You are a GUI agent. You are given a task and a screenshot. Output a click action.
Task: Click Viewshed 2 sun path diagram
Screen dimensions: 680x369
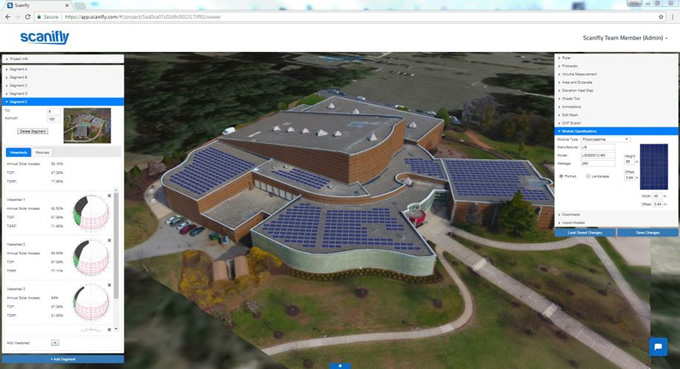coord(91,258)
